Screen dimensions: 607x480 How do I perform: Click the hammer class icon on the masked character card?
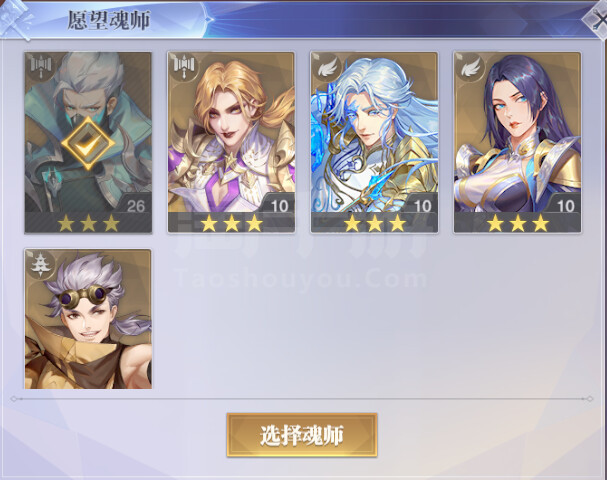pos(41,65)
